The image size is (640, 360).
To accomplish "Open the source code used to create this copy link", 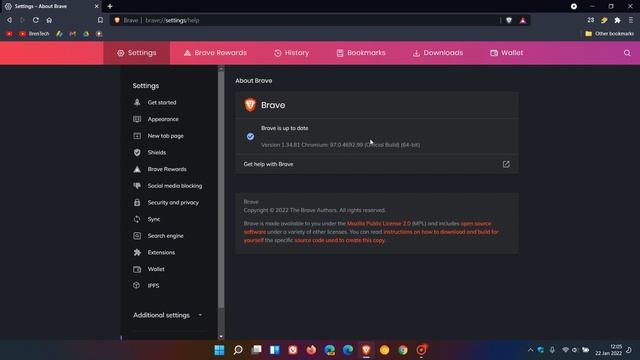I will click(340, 240).
